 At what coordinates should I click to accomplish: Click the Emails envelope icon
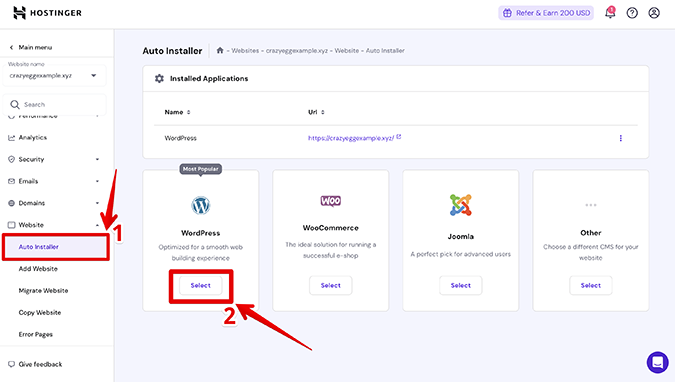(11, 181)
